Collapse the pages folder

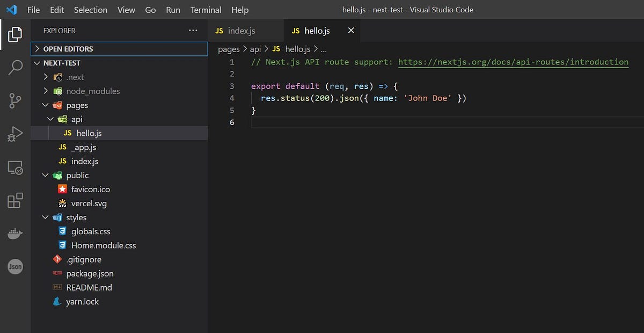pyautogui.click(x=45, y=105)
